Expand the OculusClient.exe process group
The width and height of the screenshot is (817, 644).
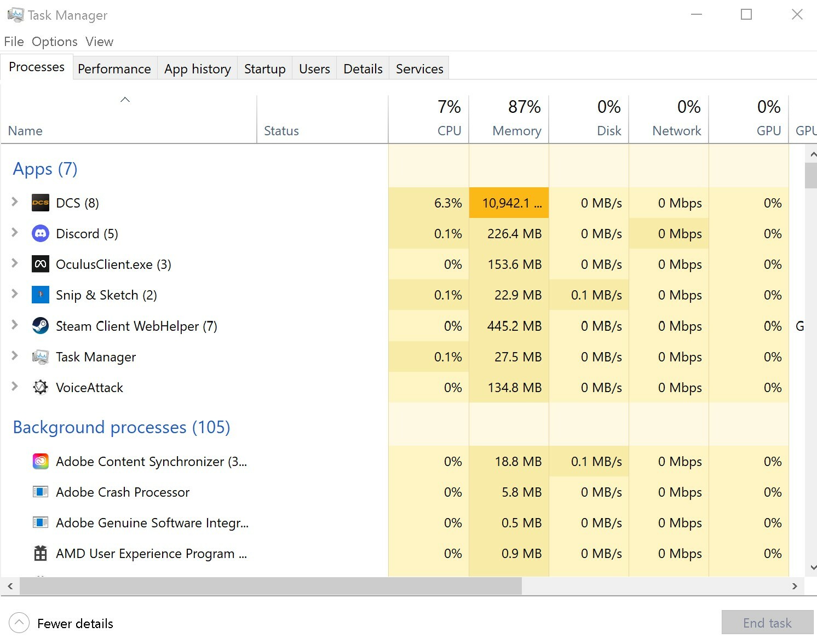(x=15, y=263)
